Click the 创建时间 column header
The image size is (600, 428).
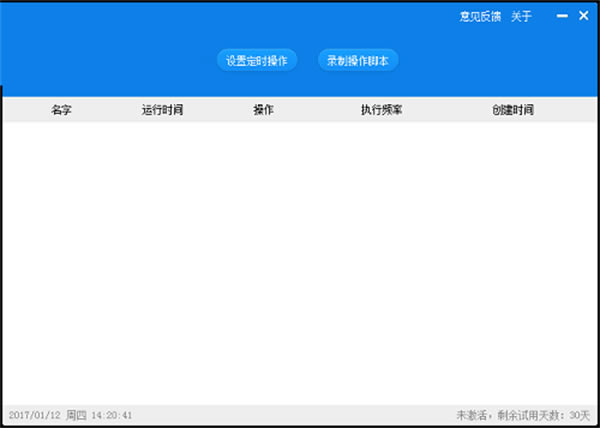coord(513,110)
